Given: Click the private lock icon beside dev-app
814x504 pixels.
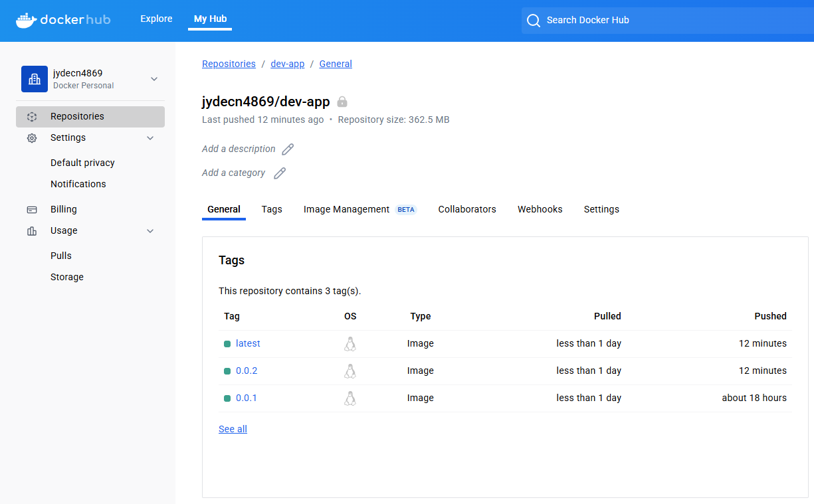Looking at the screenshot, I should click(342, 102).
